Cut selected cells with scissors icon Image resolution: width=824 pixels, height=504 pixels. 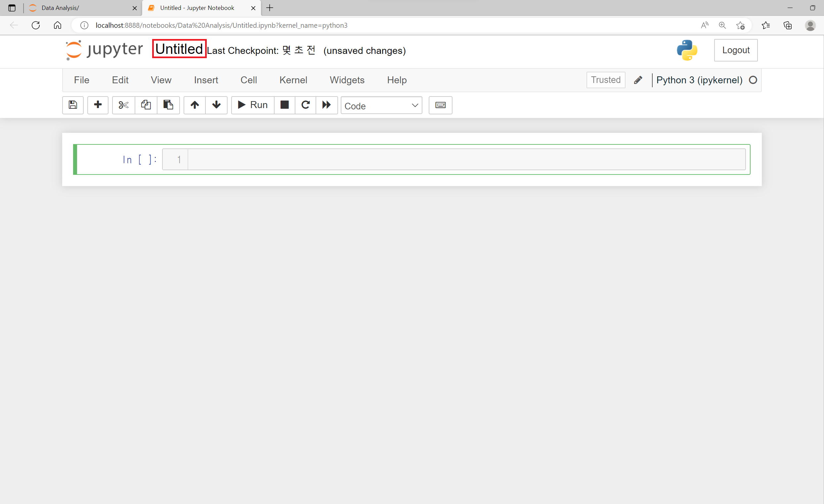123,105
